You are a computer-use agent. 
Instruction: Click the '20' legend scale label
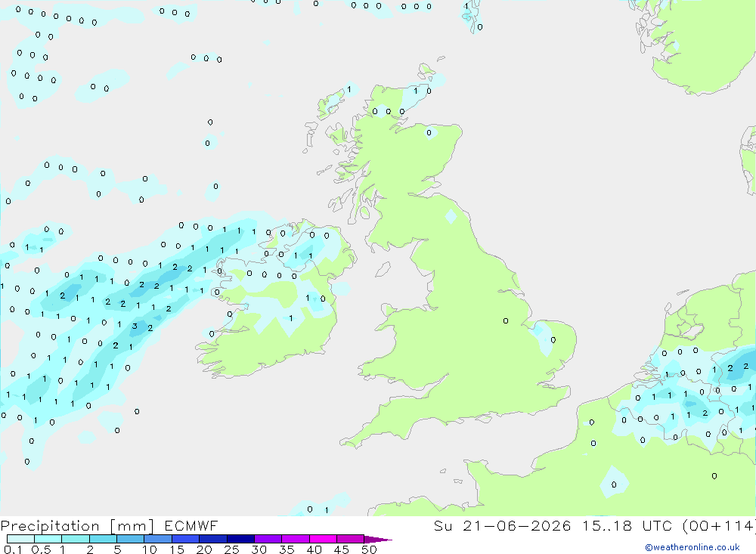point(204,549)
